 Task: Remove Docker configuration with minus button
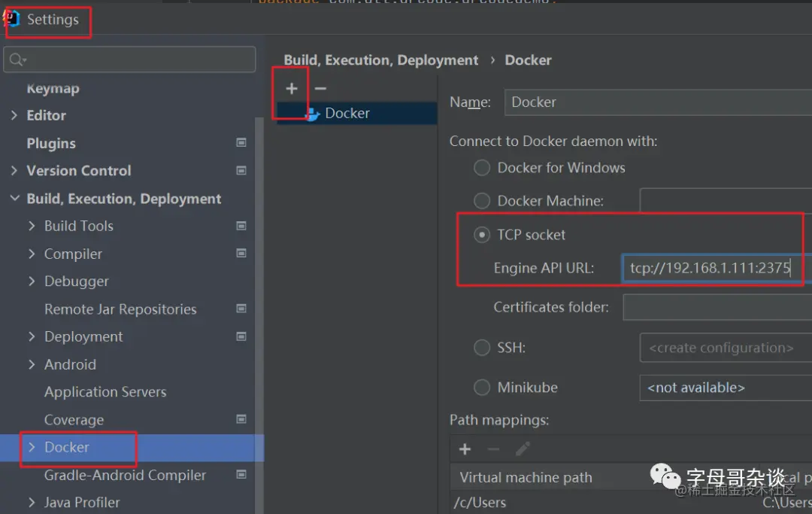tap(320, 89)
